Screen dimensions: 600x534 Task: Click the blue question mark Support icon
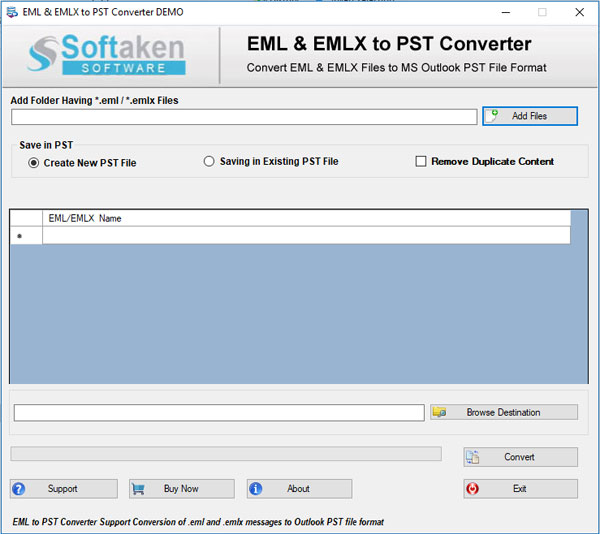(19, 489)
